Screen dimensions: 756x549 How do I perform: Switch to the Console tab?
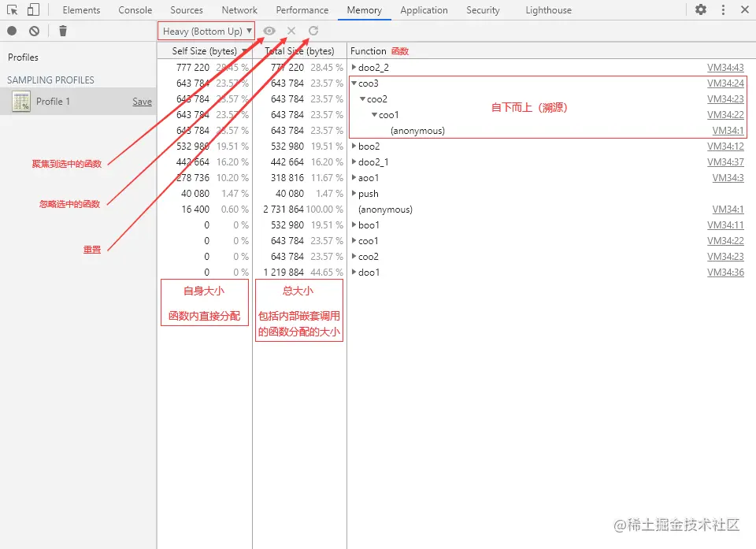coord(135,10)
